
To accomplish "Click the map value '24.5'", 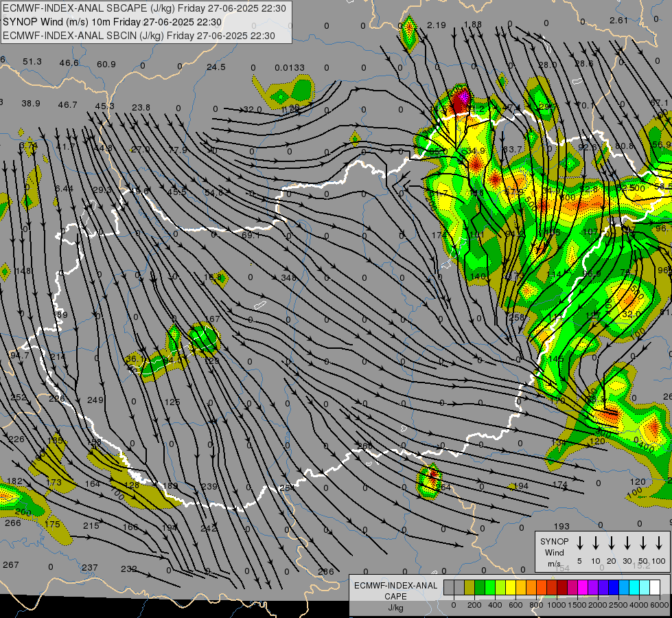I will 216,67.
